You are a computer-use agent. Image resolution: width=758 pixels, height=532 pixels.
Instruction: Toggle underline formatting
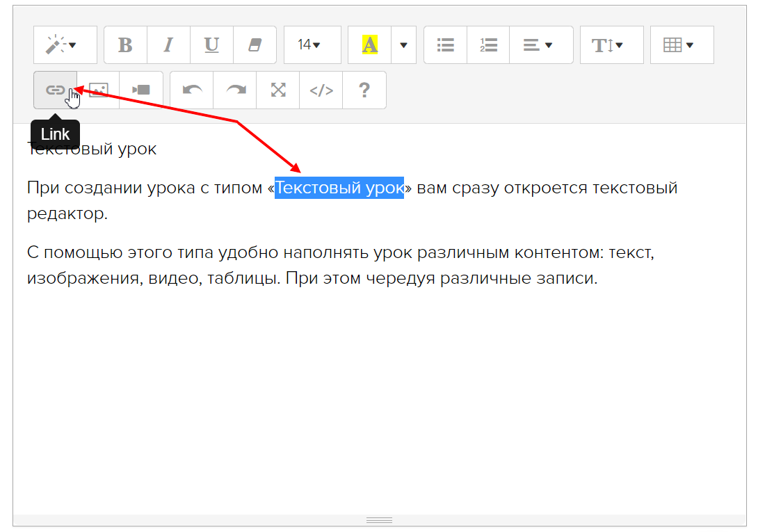click(211, 45)
